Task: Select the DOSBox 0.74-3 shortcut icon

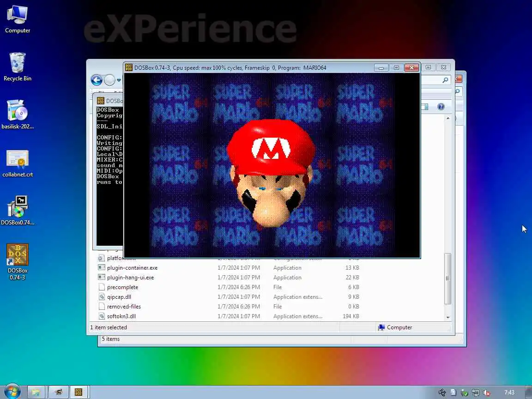Action: (x=17, y=262)
